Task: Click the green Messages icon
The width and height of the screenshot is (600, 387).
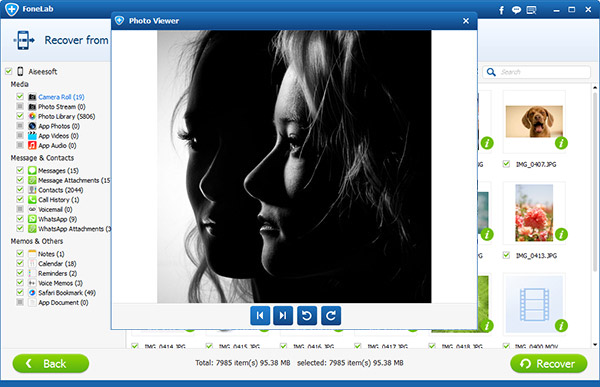Action: point(33,170)
